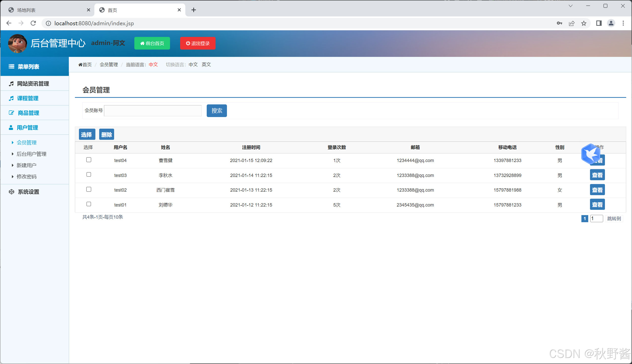
Task: Tick the checkbox for user test03
Action: [x=89, y=175]
